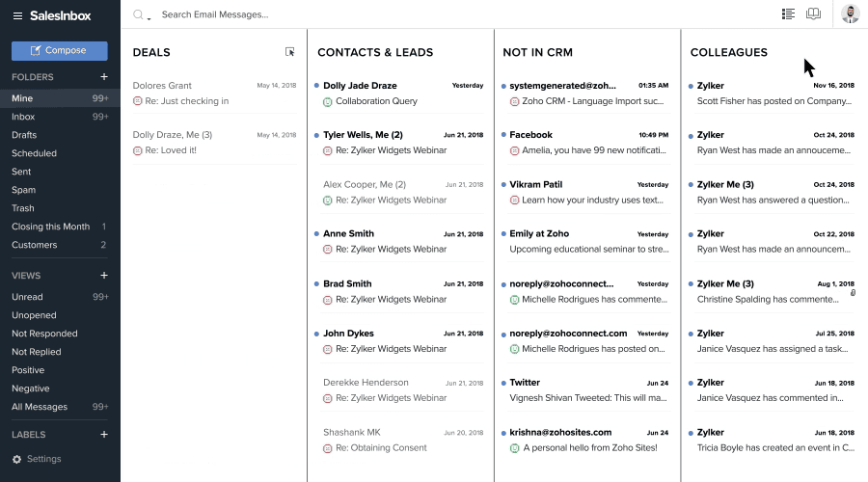Open the attachment icon on Christine Spalding email
The image size is (868, 482).
click(854, 293)
